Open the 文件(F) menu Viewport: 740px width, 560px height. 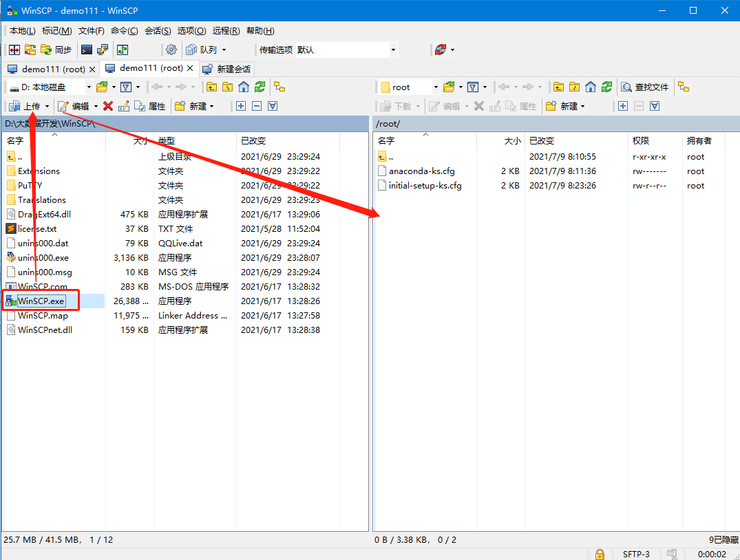91,31
